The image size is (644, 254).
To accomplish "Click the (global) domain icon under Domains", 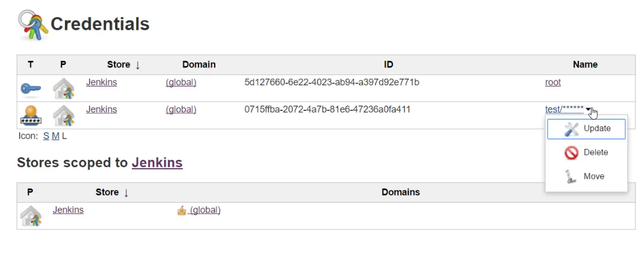I will click(182, 210).
